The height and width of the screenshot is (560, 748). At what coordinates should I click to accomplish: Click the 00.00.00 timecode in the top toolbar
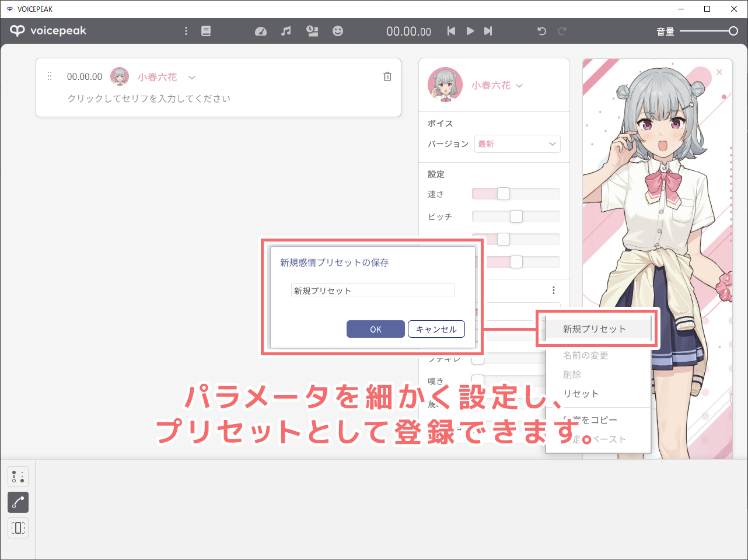point(409,32)
